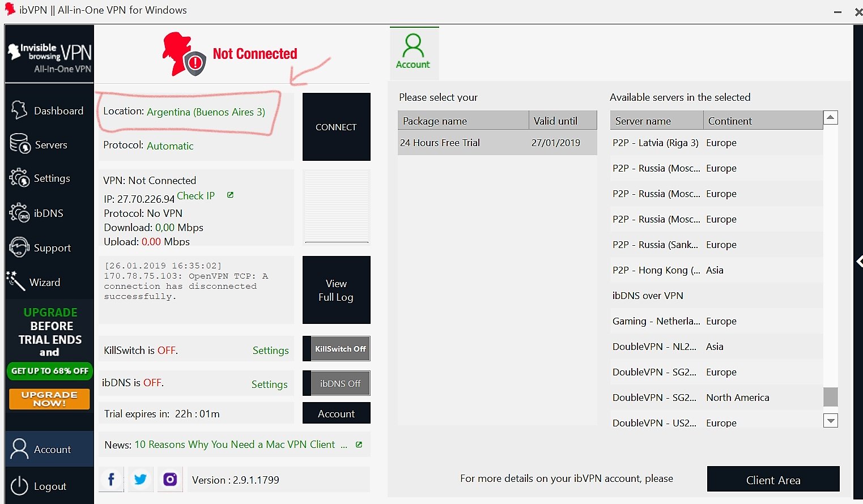Open the Twitter icon
863x504 pixels.
click(141, 480)
